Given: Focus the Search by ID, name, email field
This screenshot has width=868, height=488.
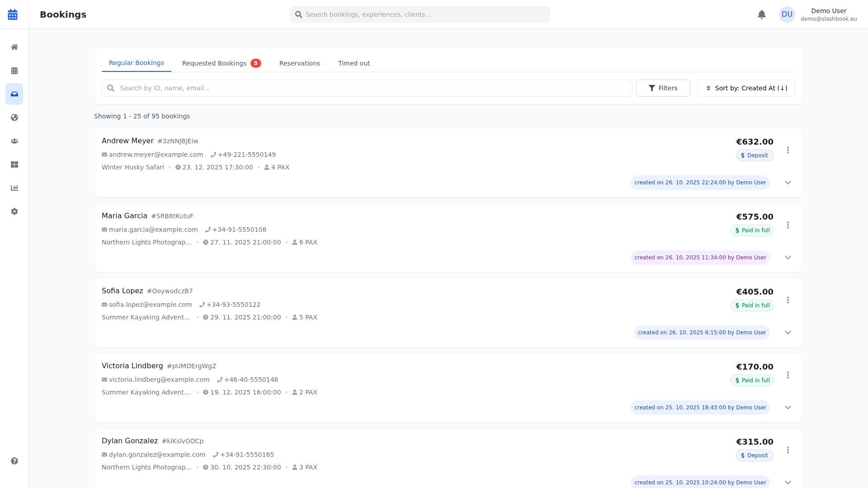Looking at the screenshot, I should click(366, 88).
